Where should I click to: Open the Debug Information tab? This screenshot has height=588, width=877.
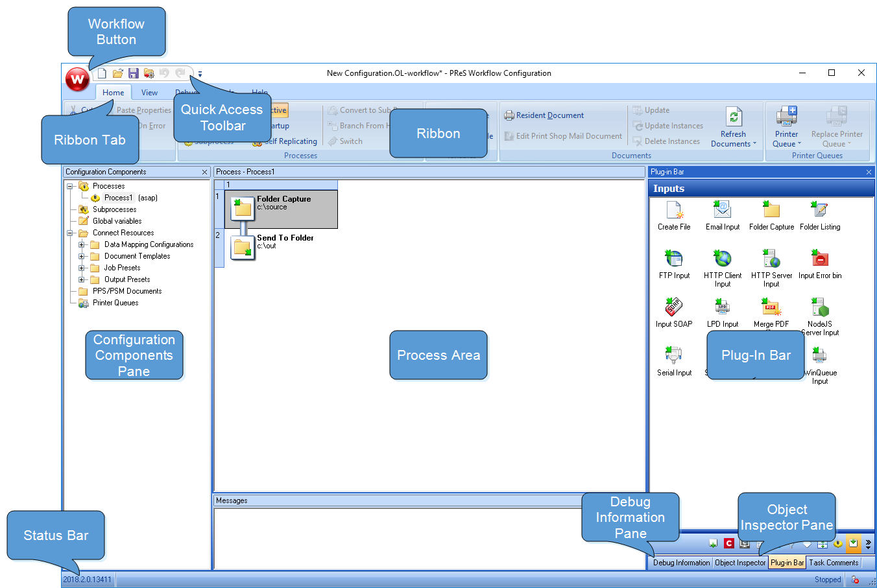point(681,563)
